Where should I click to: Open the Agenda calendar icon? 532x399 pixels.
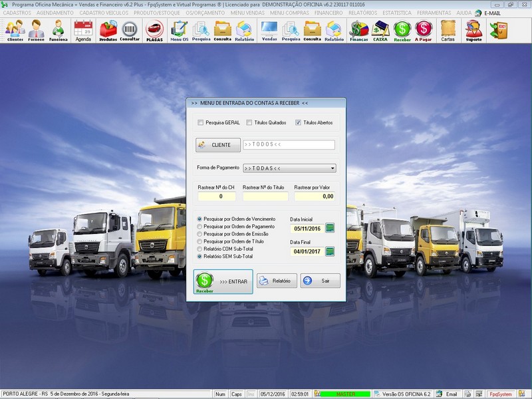tap(83, 31)
